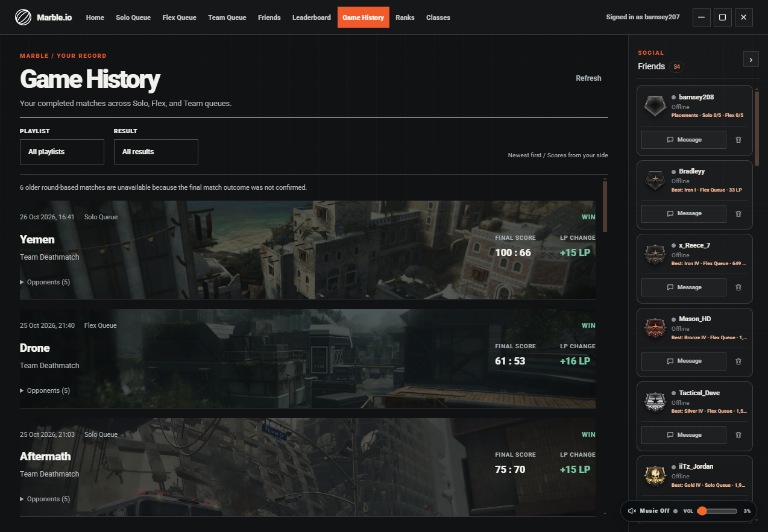Message Tactical_Dave
Screen dimensions: 768x532
click(x=684, y=435)
